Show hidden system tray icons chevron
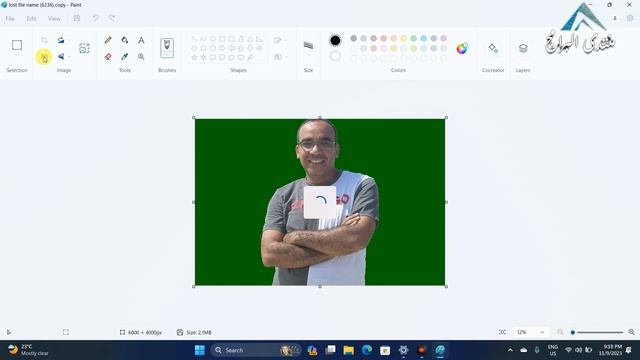 pos(510,350)
